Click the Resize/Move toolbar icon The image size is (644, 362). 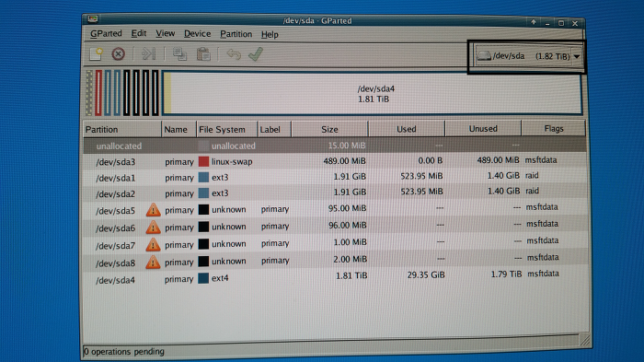pos(148,54)
